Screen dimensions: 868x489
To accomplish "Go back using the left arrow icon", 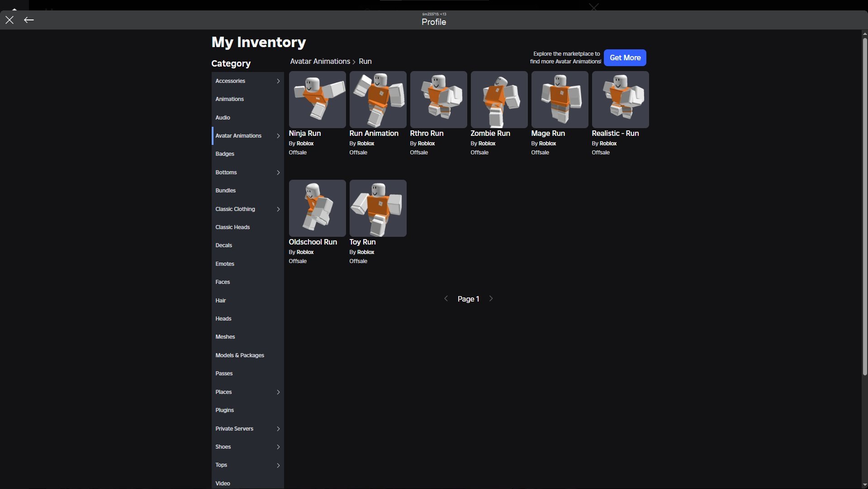I will click(29, 20).
